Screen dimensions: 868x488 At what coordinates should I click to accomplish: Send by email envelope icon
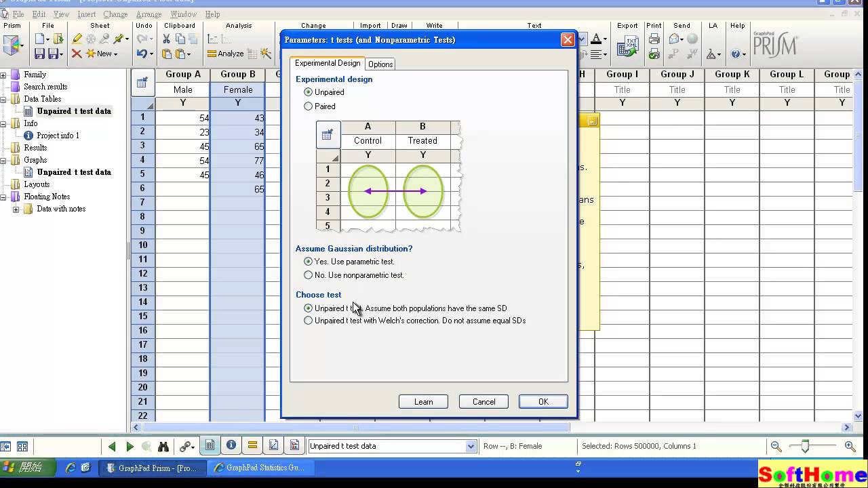click(674, 39)
